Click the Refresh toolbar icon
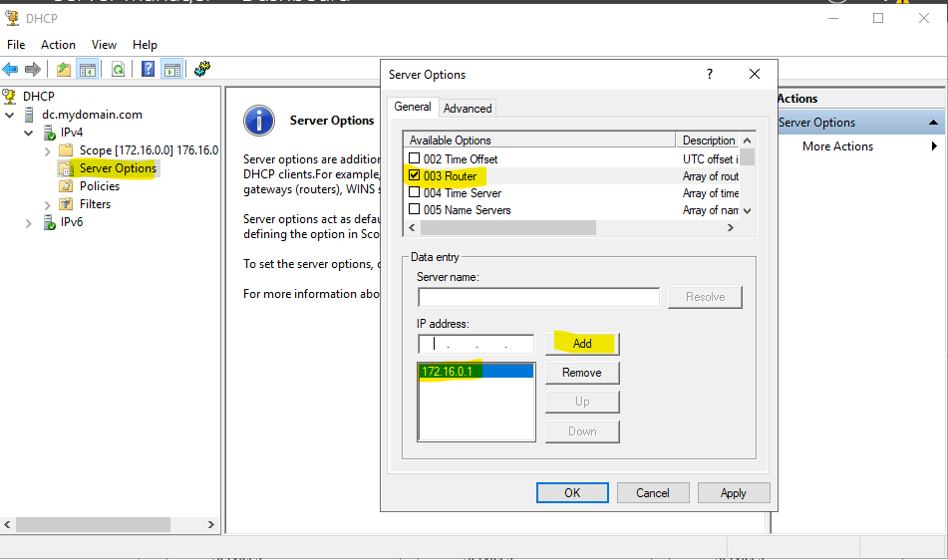This screenshot has height=560, width=948. pos(118,69)
